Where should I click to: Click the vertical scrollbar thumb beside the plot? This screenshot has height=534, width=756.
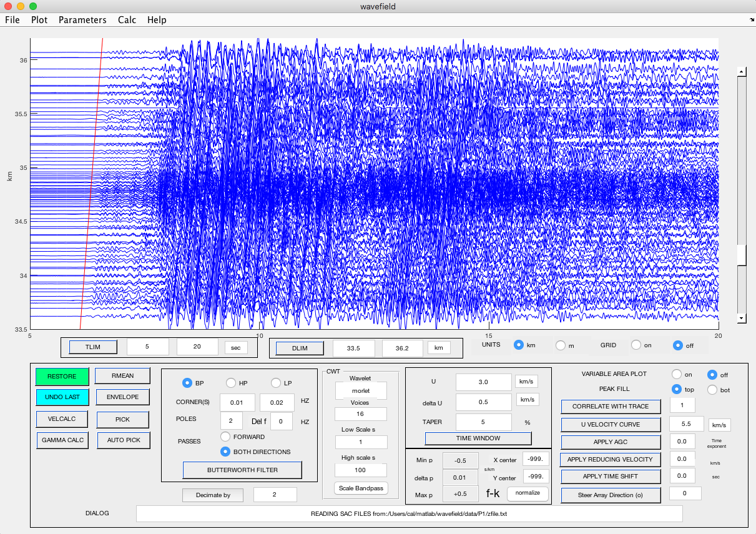coord(742,255)
